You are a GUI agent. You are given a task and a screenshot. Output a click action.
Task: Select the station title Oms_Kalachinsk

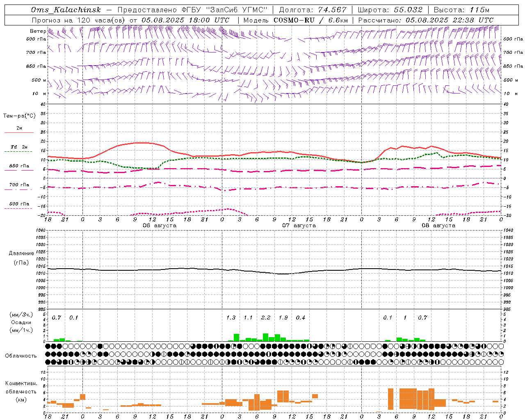click(66, 10)
